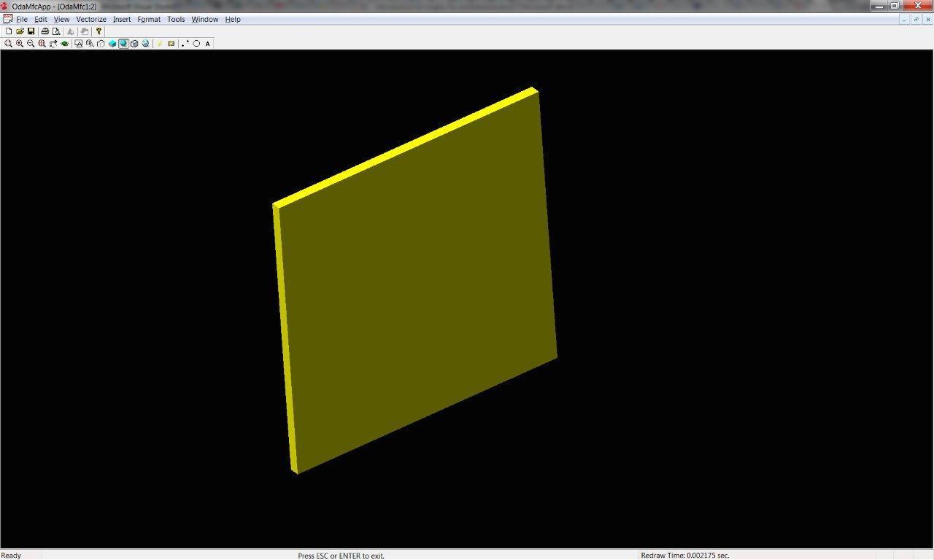This screenshot has width=934, height=560.
Task: Toggle the highlighted shaded sphere render mode
Action: pyautogui.click(x=123, y=43)
